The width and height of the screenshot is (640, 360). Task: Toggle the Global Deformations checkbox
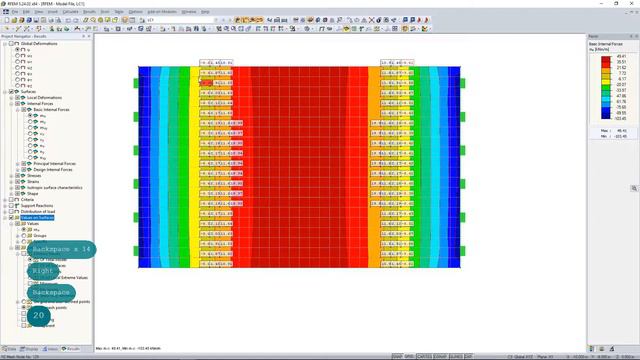click(11, 43)
